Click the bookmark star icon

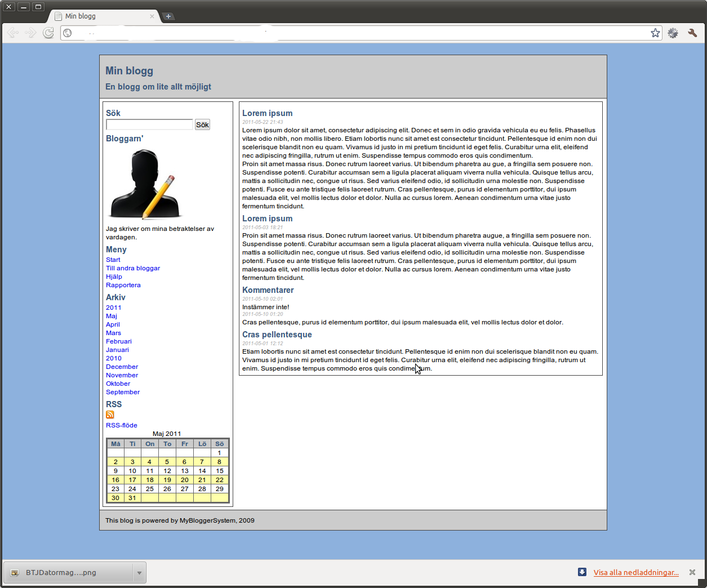pyautogui.click(x=655, y=33)
